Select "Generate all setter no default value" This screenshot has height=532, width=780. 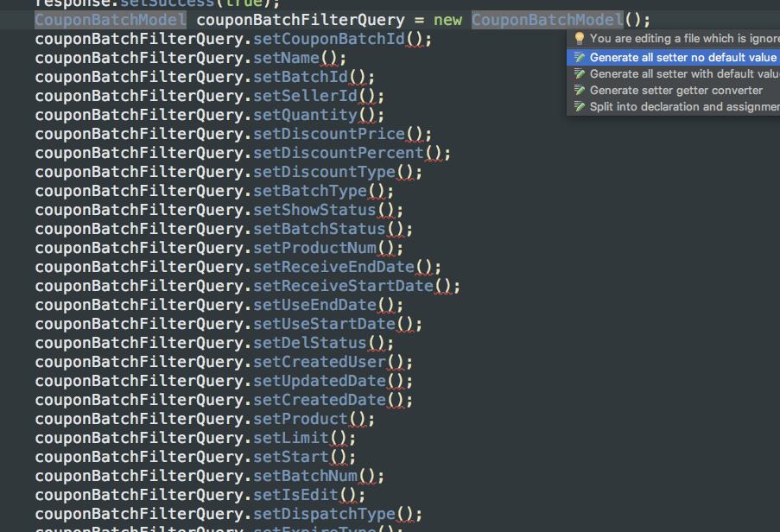[682, 55]
